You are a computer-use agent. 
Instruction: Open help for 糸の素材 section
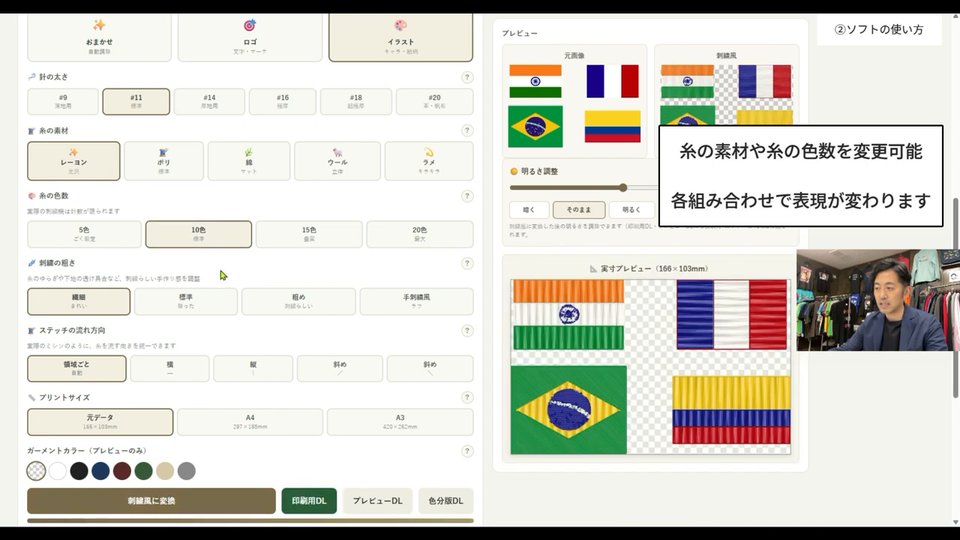coord(467,130)
